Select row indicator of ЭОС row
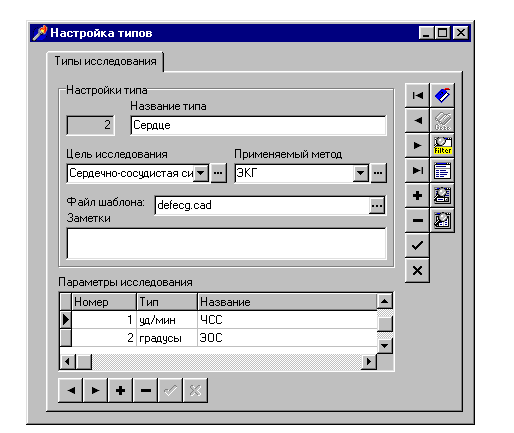 [66, 338]
